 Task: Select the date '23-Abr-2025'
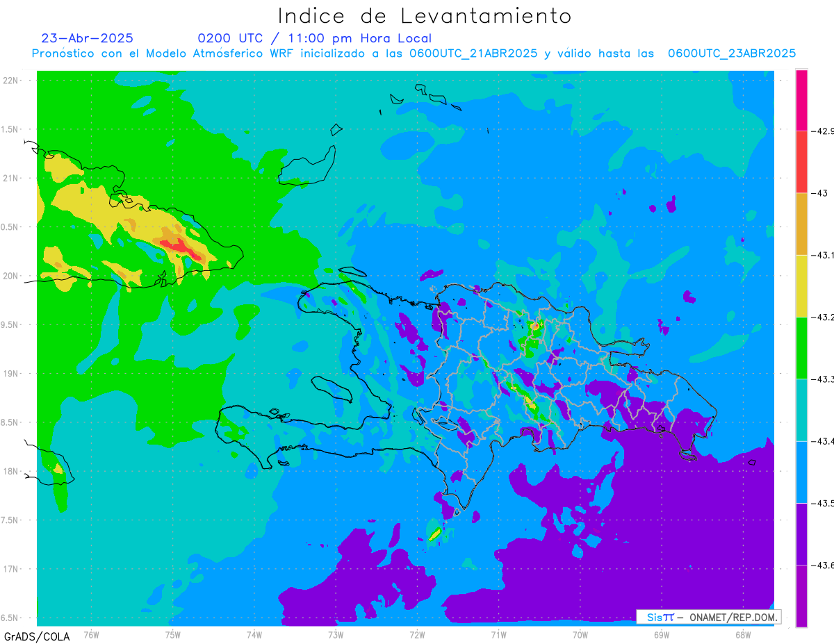pyautogui.click(x=87, y=38)
